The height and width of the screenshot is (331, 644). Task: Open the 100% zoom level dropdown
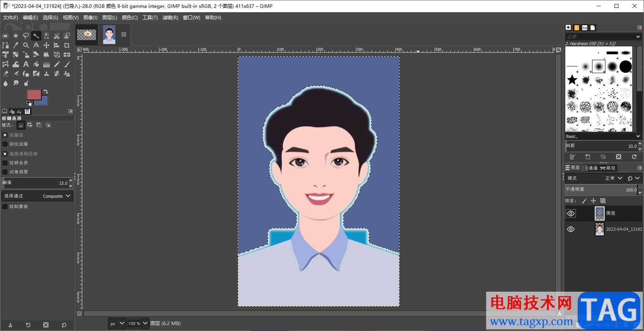coord(145,323)
